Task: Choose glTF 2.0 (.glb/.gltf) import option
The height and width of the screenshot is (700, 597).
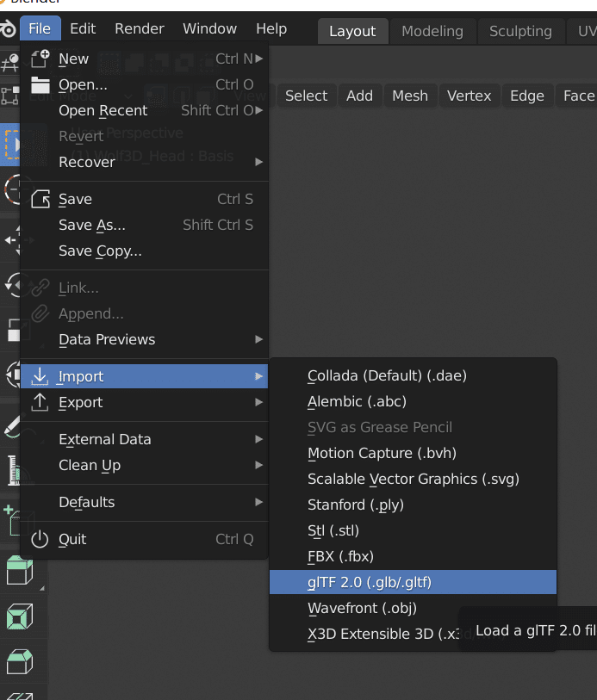Action: tap(370, 582)
